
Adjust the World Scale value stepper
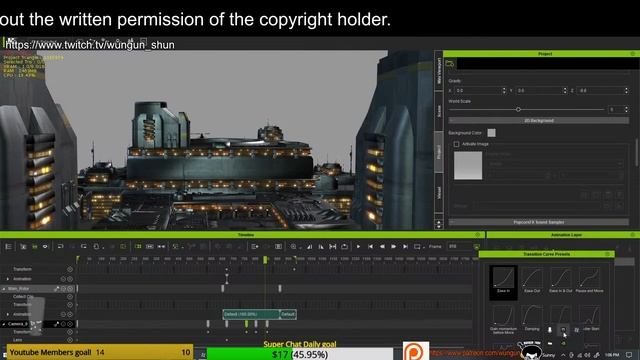(x=626, y=109)
